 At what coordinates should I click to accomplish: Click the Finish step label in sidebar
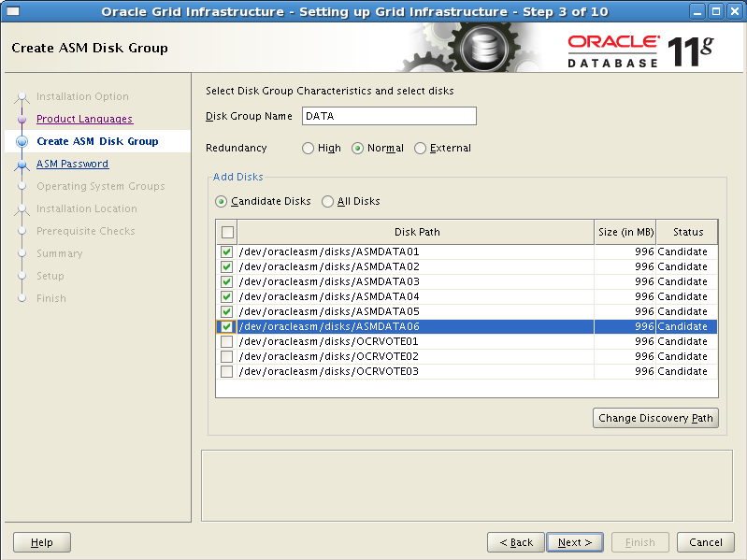tap(51, 298)
